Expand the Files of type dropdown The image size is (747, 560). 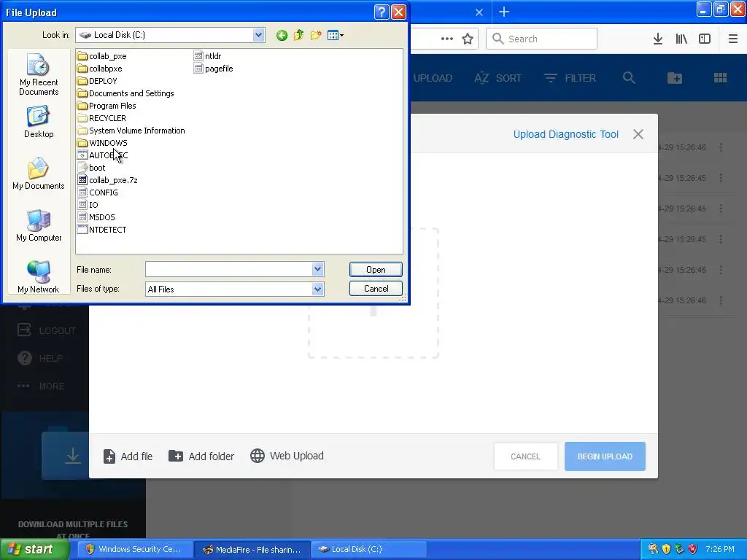click(318, 289)
